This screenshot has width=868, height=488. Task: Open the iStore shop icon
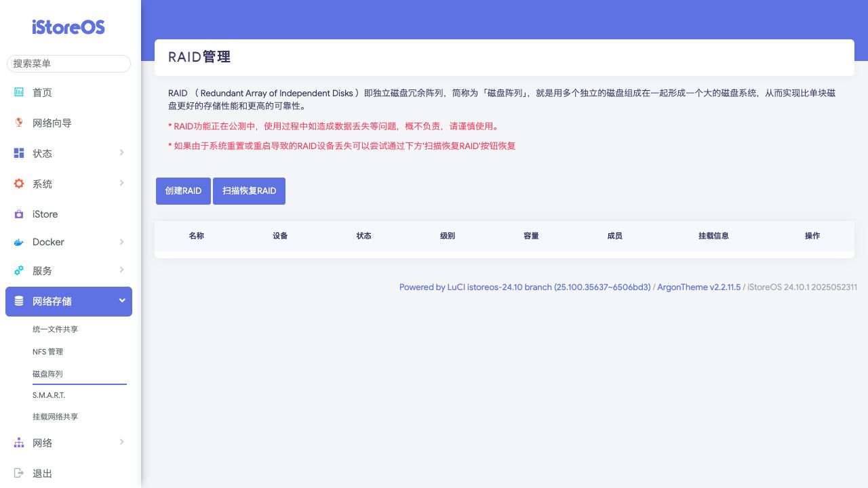[19, 214]
